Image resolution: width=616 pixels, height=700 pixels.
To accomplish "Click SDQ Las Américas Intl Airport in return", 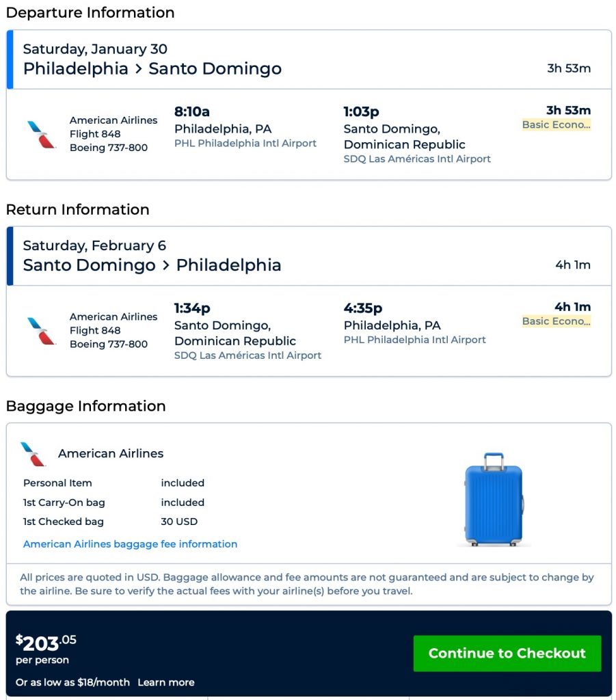I will click(x=247, y=355).
